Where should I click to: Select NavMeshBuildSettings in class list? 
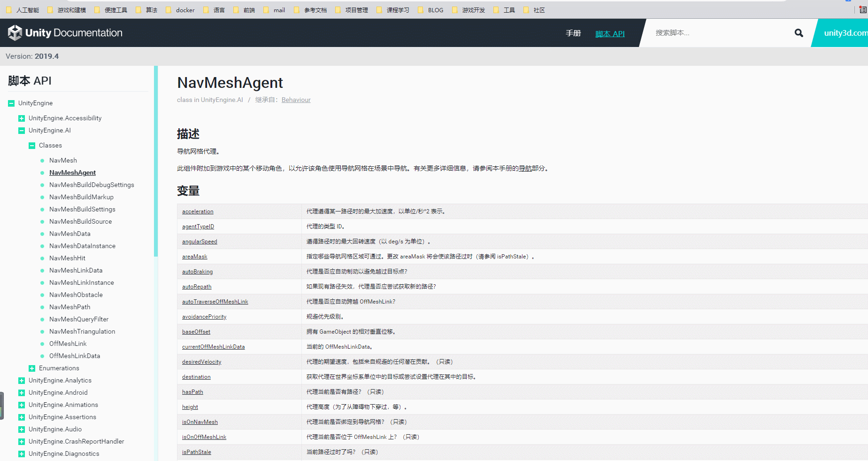coord(82,209)
